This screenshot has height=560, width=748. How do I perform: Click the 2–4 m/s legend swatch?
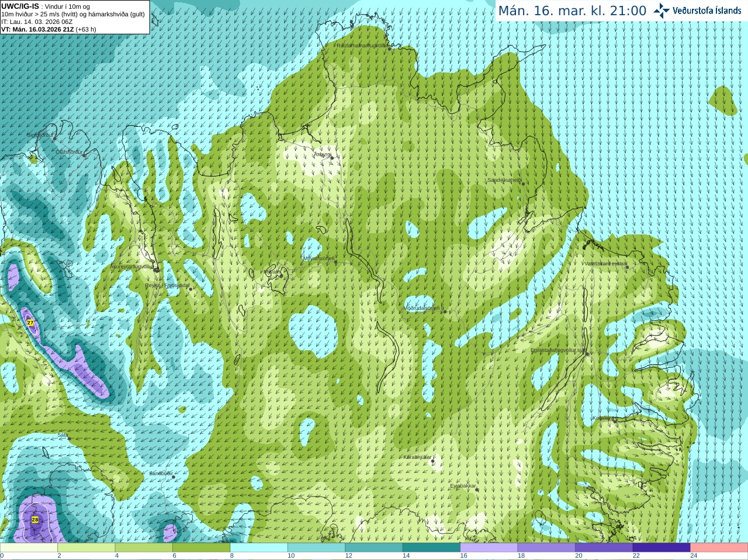click(86, 548)
